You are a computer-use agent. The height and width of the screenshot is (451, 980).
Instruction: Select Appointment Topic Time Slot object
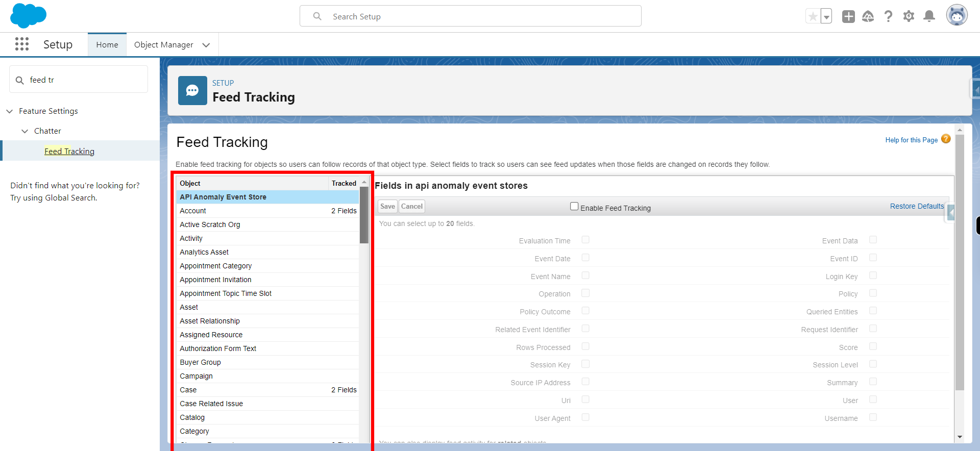[x=267, y=293]
